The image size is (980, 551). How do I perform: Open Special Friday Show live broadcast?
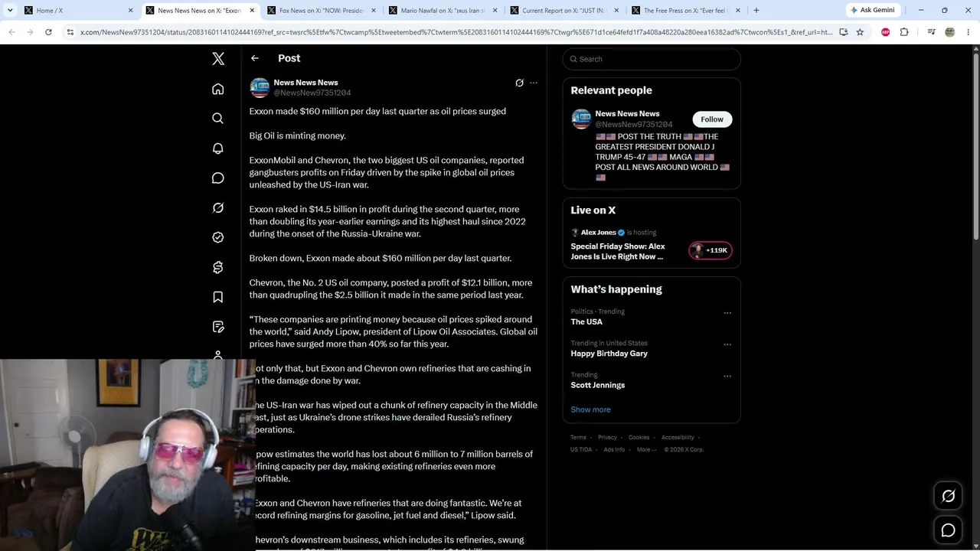pyautogui.click(x=618, y=252)
